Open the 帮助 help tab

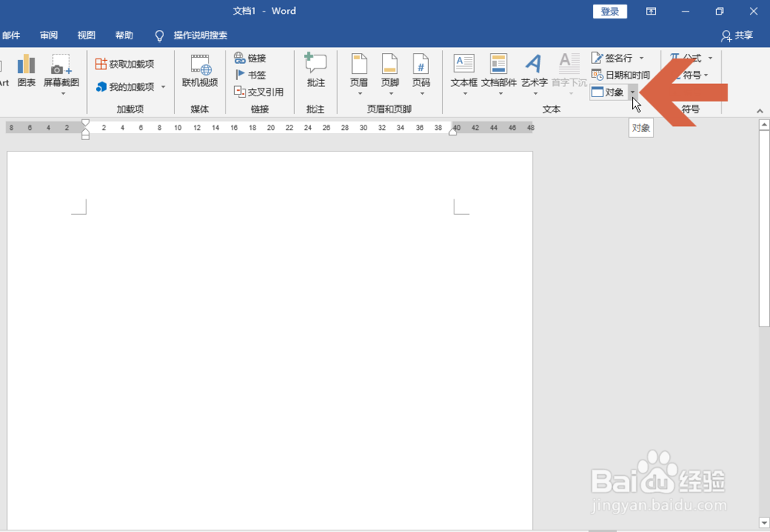124,35
